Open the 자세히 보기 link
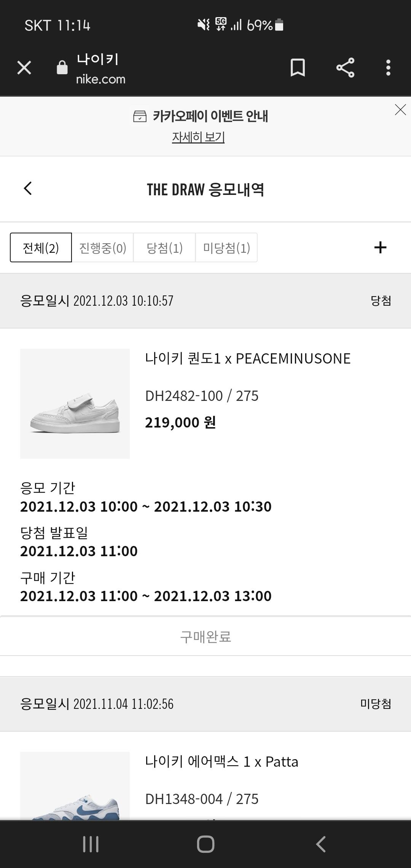This screenshot has width=411, height=868. point(198,137)
